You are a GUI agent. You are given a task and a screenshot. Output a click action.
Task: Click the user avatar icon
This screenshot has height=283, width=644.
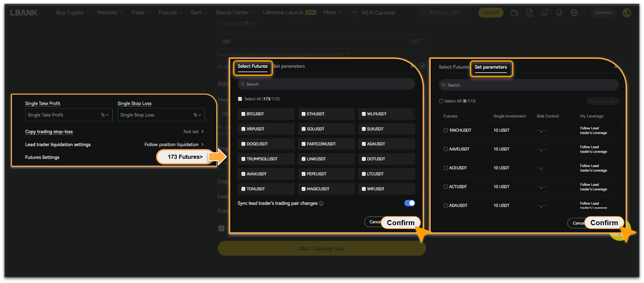tap(626, 13)
